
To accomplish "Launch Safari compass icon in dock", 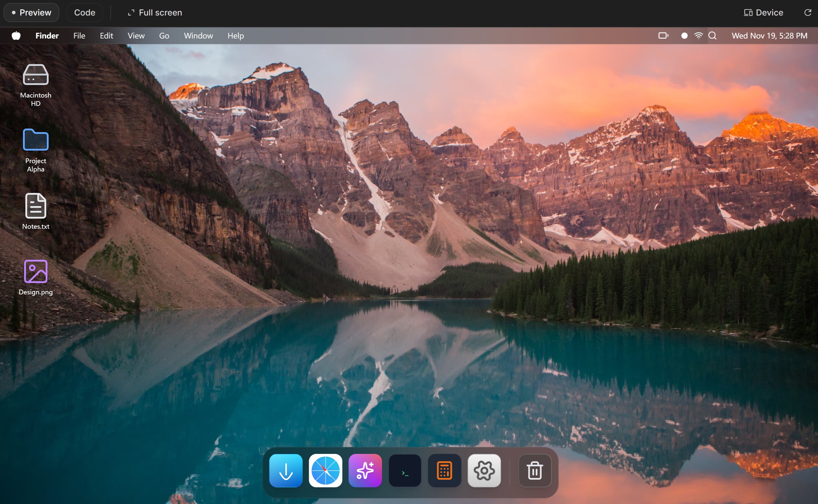I will pyautogui.click(x=325, y=470).
